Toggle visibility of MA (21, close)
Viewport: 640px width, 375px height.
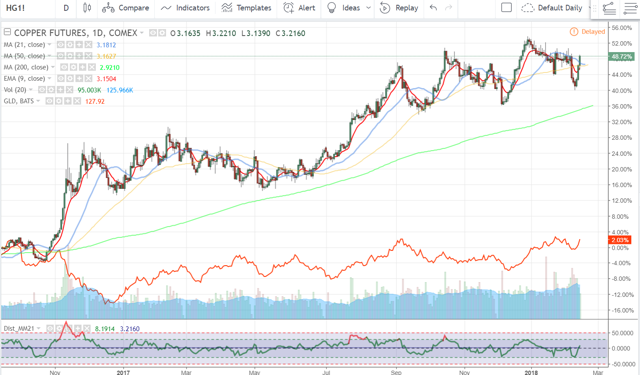[x=60, y=44]
